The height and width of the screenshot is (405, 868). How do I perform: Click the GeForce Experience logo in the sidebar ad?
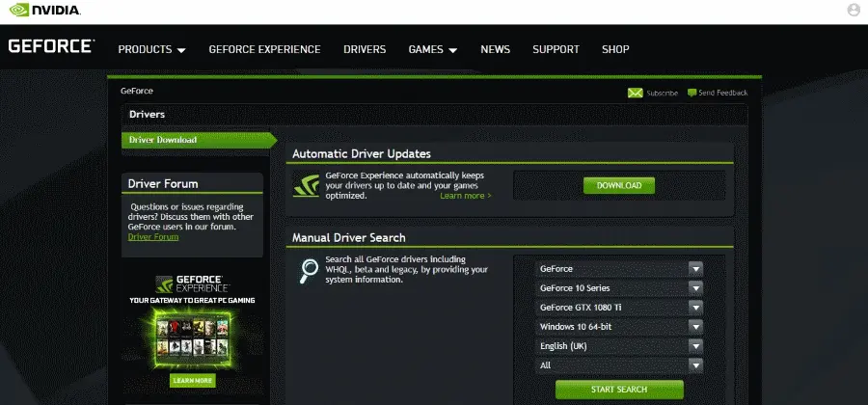tap(193, 283)
